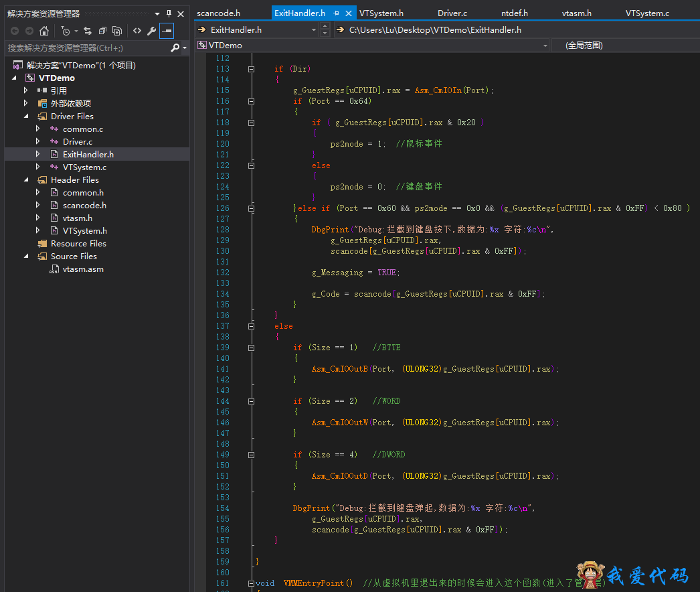
Task: Click the magnifier search icon in Solution Explorer
Action: click(175, 48)
